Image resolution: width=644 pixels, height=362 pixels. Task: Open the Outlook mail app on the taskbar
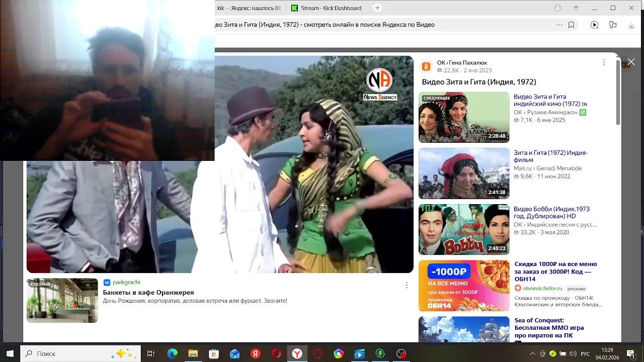click(x=234, y=353)
